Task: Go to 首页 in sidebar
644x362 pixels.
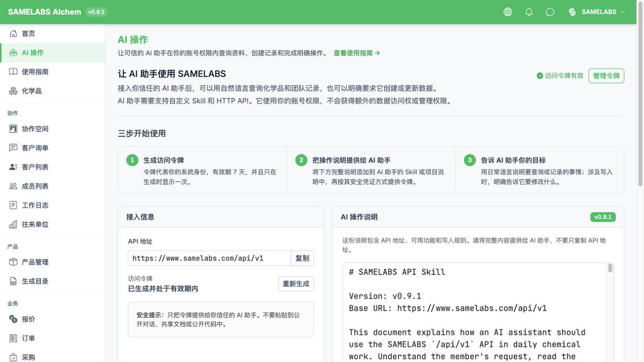Action: [53, 34]
